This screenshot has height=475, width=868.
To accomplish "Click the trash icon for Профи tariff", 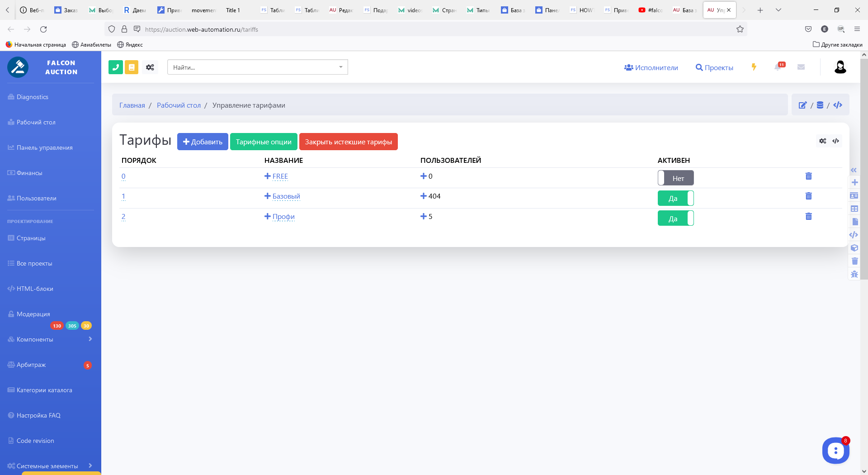I will pos(808,216).
